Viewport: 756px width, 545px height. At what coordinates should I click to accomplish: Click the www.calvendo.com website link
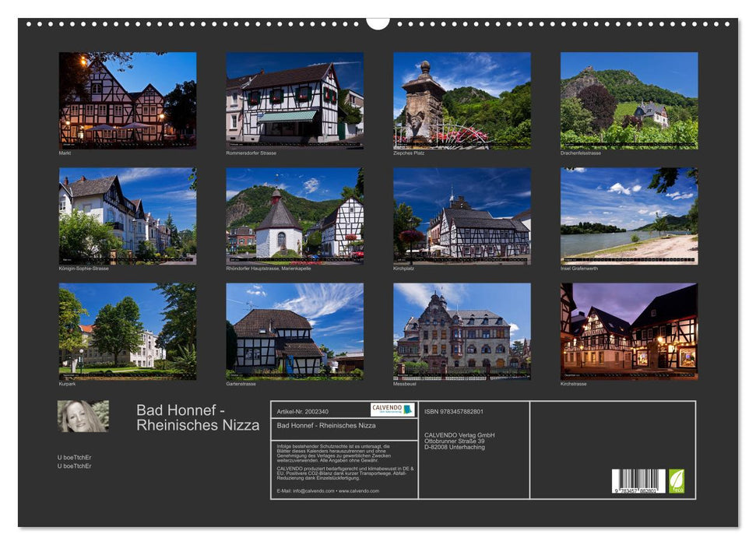click(358, 490)
